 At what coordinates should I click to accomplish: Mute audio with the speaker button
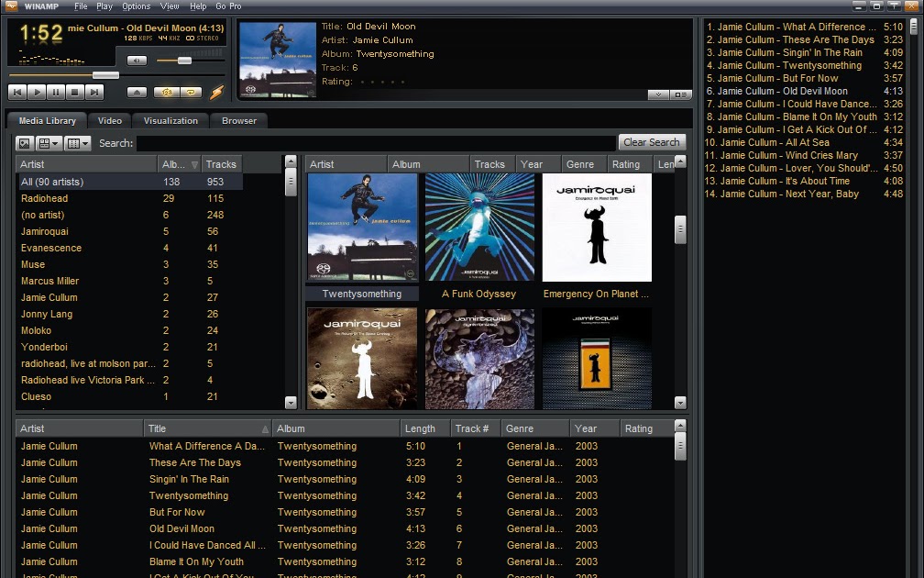point(137,61)
